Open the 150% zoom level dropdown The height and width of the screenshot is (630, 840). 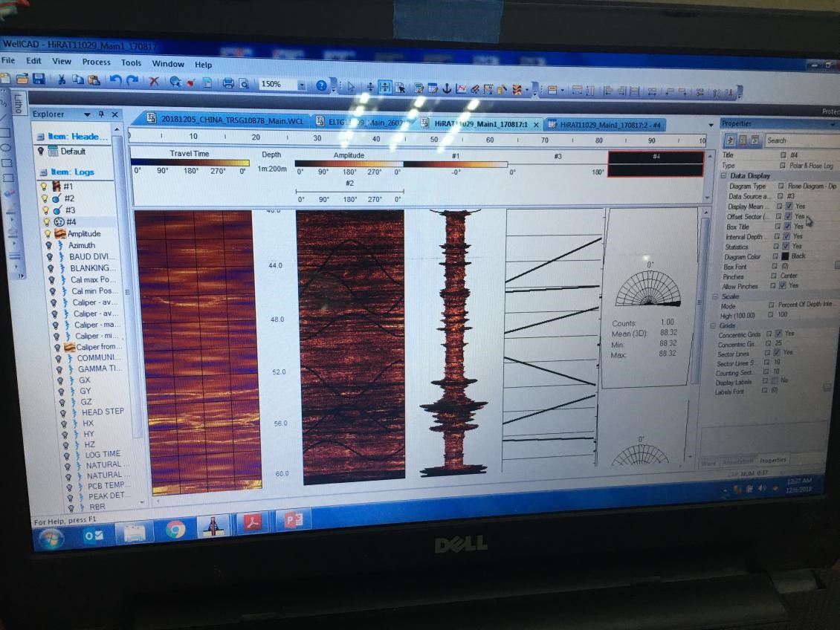(x=302, y=85)
